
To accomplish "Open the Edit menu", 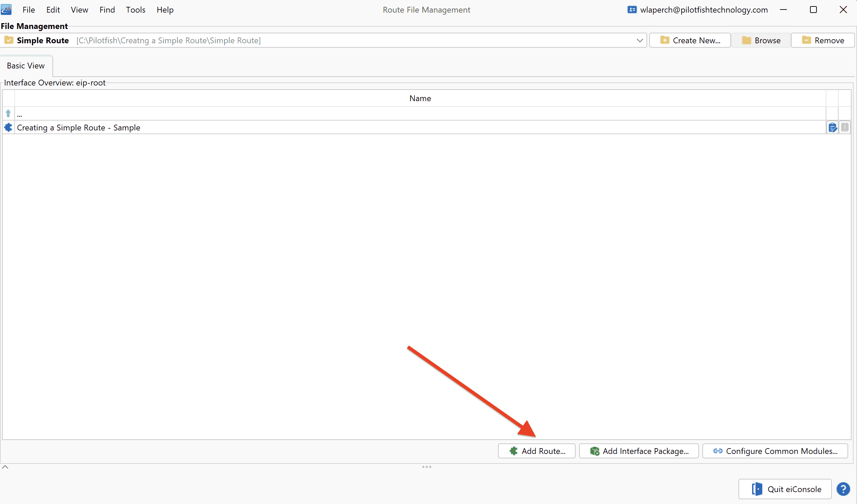I will pos(53,10).
